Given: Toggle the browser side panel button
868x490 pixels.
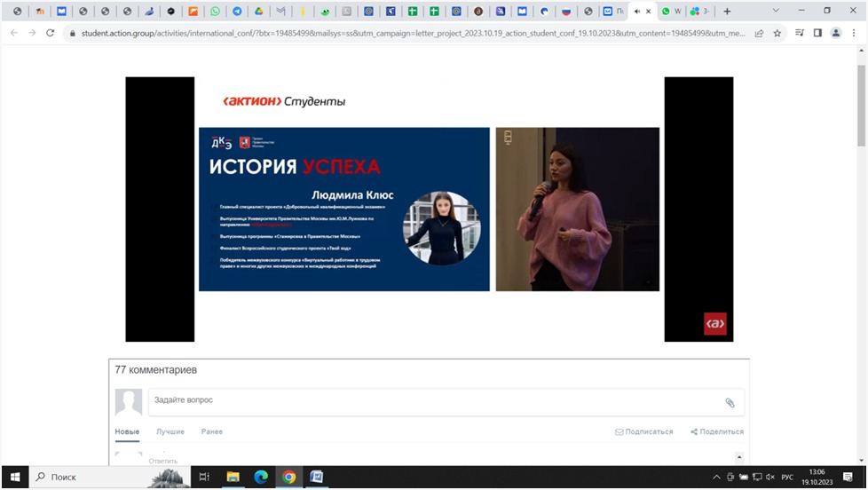Looking at the screenshot, I should (817, 33).
